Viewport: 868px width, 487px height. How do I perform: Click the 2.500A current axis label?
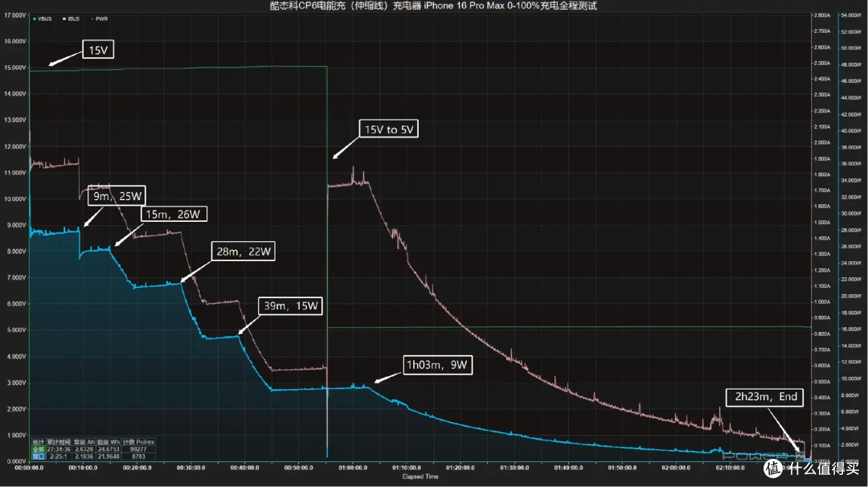(822, 63)
